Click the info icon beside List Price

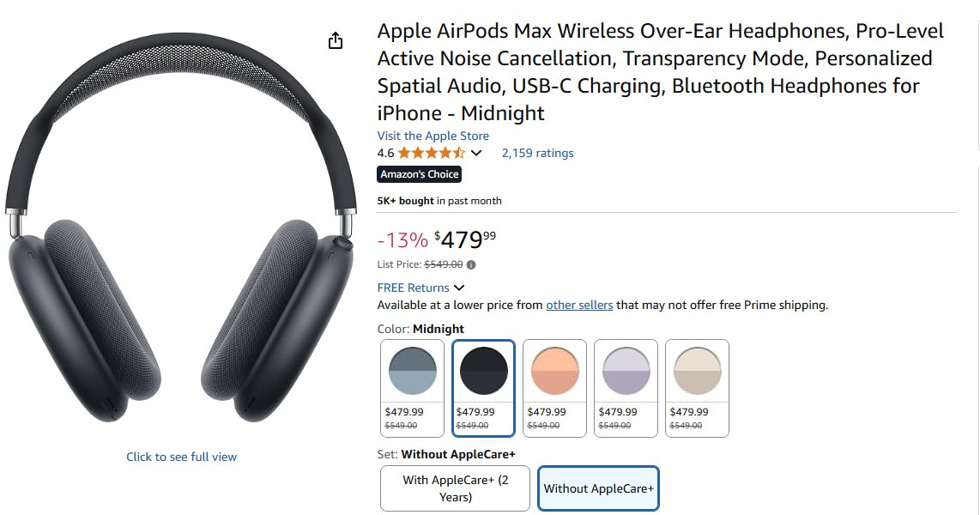coord(471,264)
